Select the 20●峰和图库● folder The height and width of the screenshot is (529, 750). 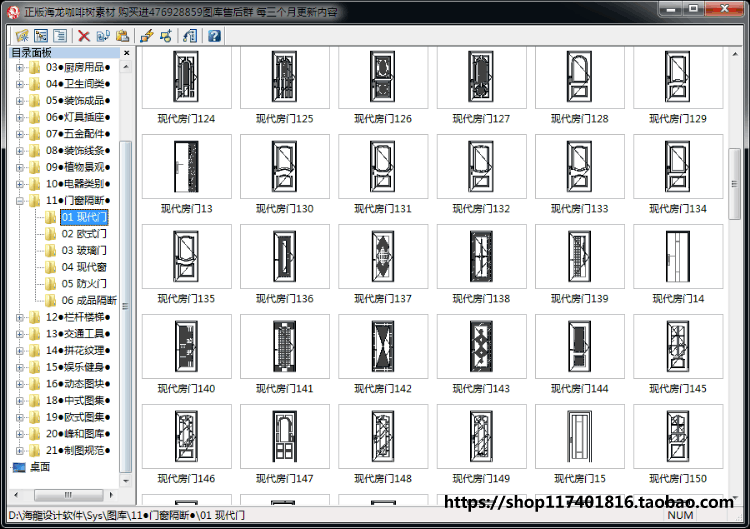(x=78, y=434)
